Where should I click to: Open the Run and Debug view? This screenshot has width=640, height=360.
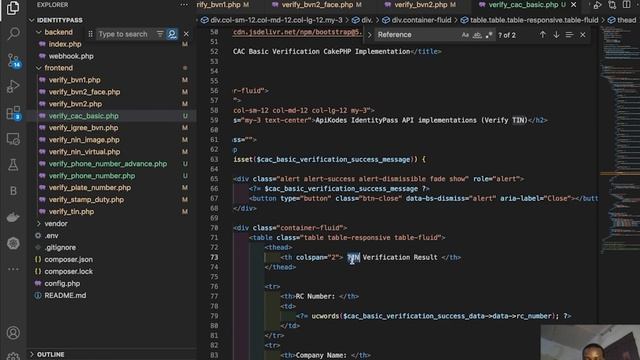point(13,86)
